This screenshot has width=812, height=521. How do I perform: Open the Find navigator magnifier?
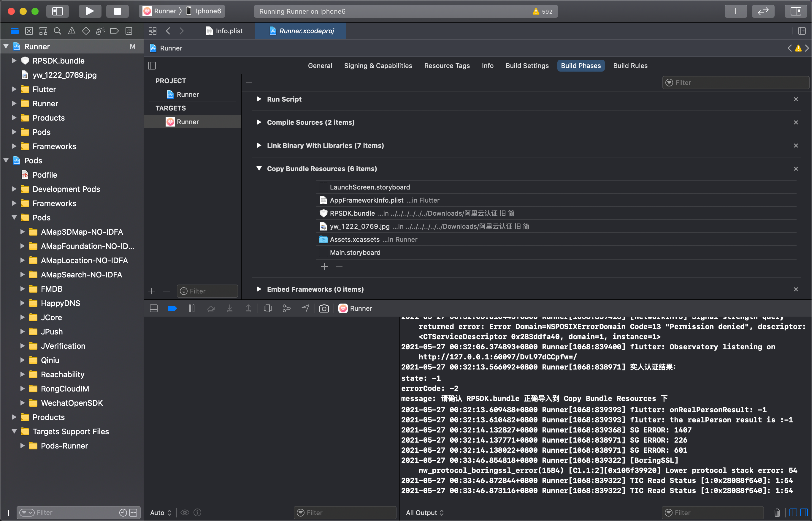(58, 31)
